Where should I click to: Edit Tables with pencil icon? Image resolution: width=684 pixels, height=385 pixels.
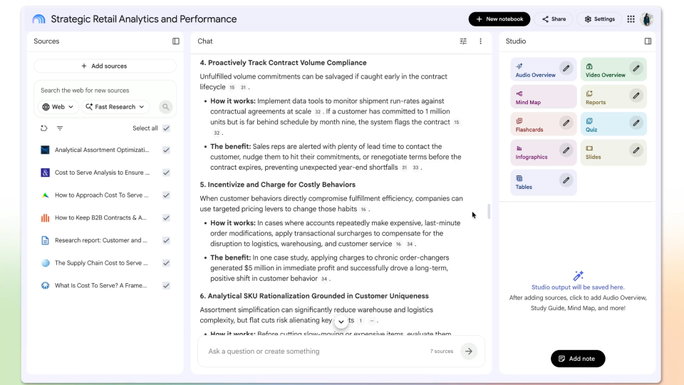566,180
